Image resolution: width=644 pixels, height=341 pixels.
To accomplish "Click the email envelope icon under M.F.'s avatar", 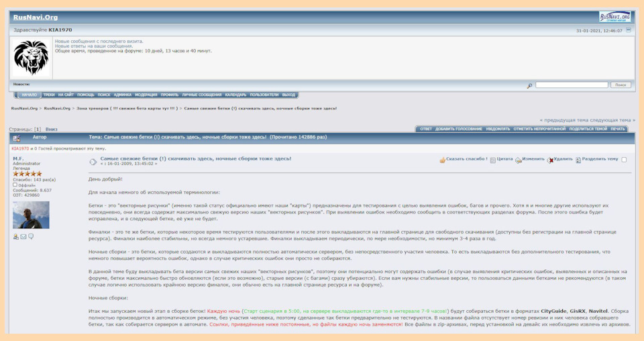I will click(x=23, y=236).
